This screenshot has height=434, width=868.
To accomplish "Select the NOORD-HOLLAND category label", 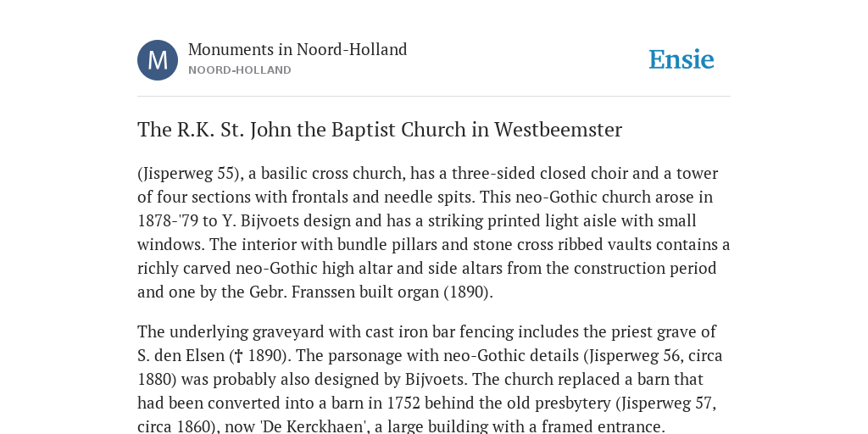I will 240,70.
